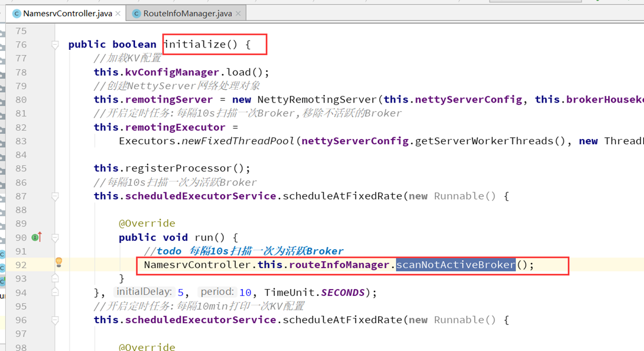Click the NamesrvController.java class file icon
The width and height of the screenshot is (644, 351).
pyautogui.click(x=16, y=13)
